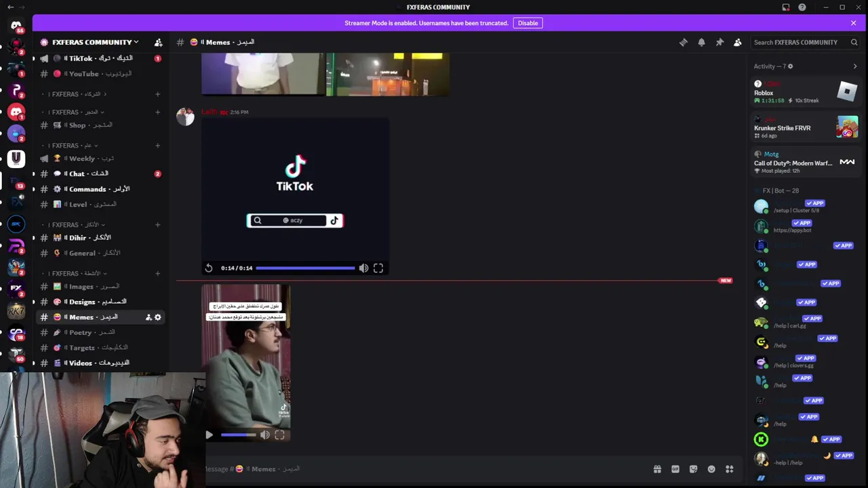
Task: Open the GIF picker
Action: click(675, 469)
